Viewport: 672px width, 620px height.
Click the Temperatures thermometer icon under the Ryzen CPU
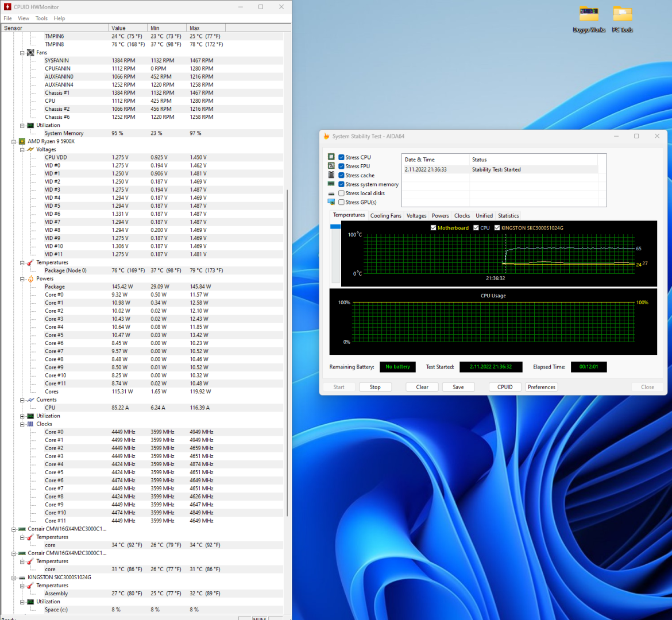(30, 262)
